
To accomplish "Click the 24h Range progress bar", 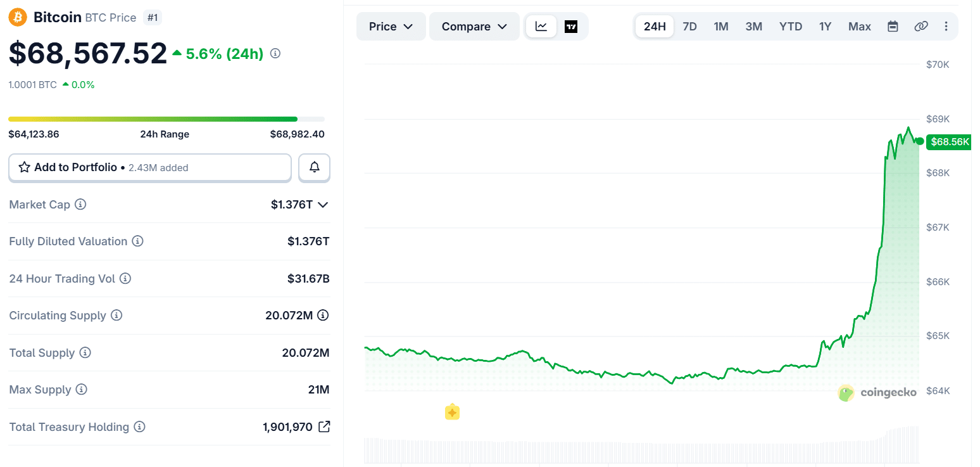I will [x=166, y=119].
